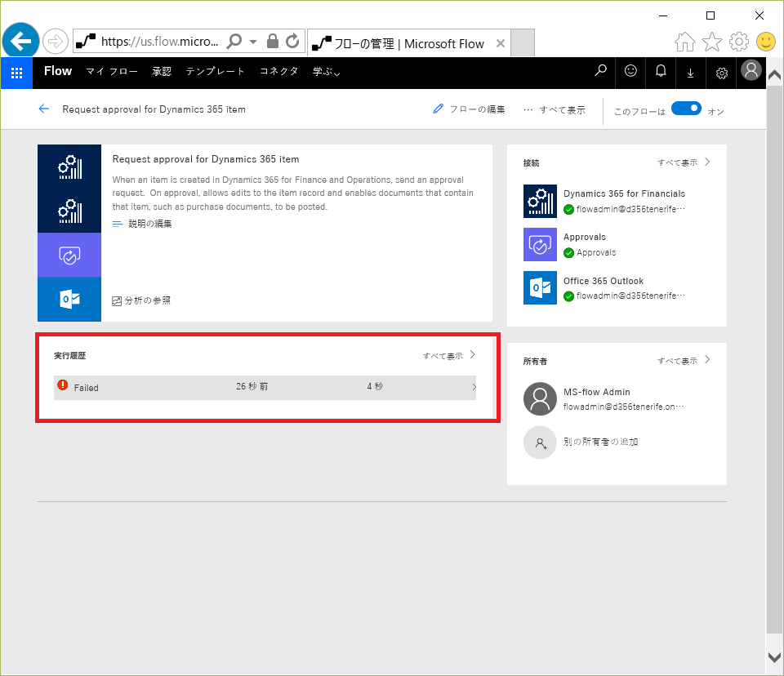Screen dimensions: 784x676
Task: Click the URL address field
Action: [159, 41]
